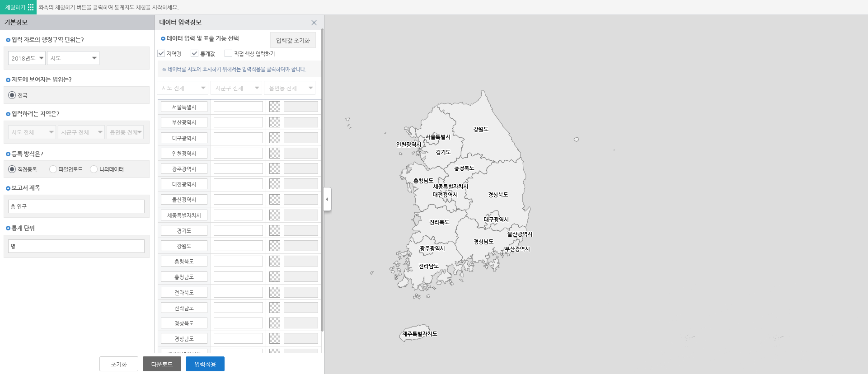Click 경상북도 region on the map

click(x=498, y=195)
